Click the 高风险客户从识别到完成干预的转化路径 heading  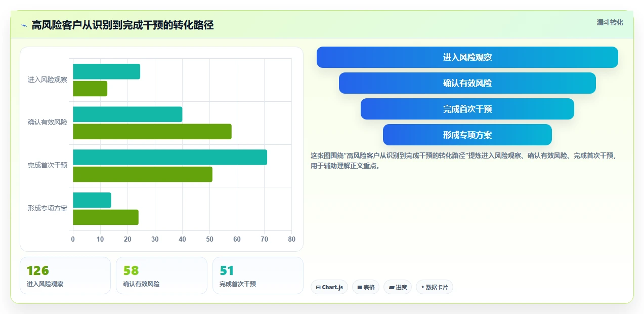(x=122, y=25)
